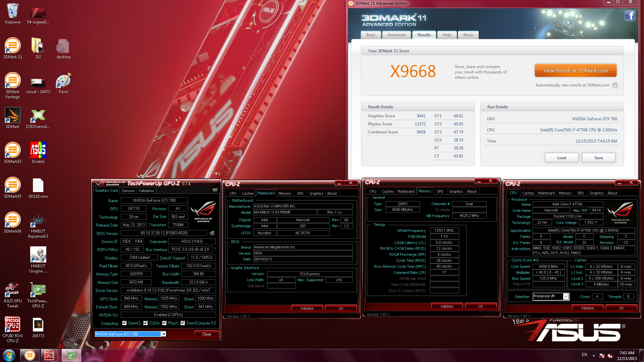The height and width of the screenshot is (362, 644).
Task: Switch to GPU-Z Sensors tab
Action: pyautogui.click(x=128, y=191)
